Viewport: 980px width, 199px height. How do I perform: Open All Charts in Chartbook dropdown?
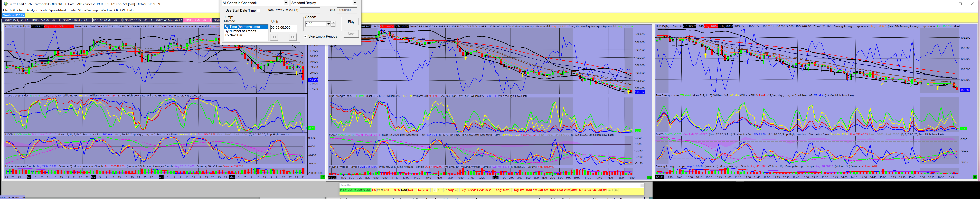point(286,3)
